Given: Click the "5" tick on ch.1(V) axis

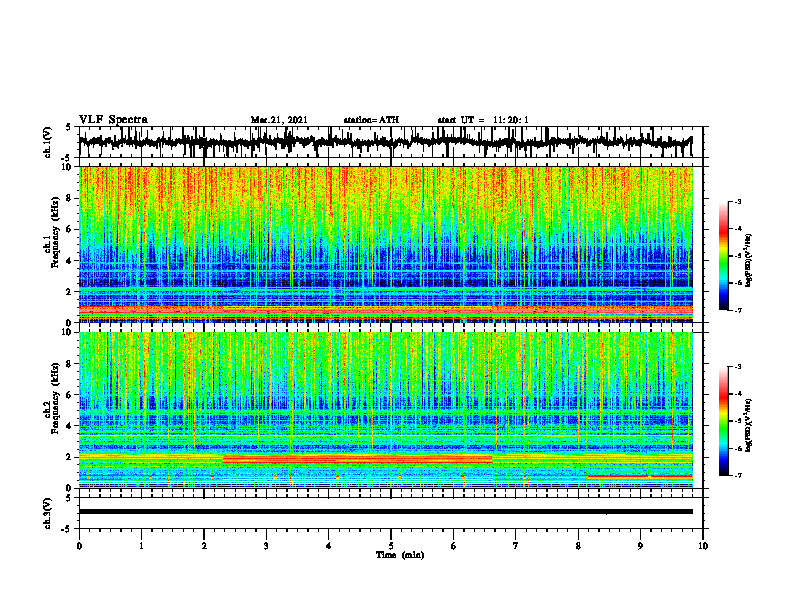Looking at the screenshot, I should [68, 127].
